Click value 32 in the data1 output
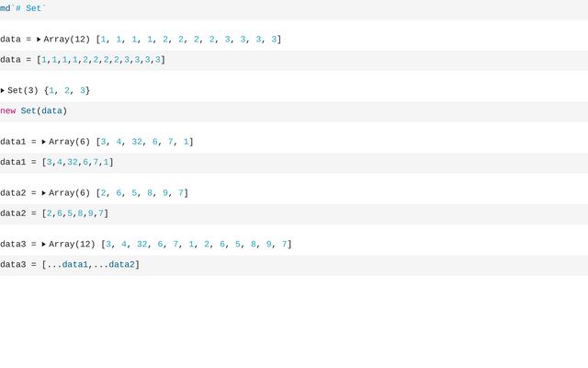The image size is (588, 368). pyautogui.click(x=137, y=143)
